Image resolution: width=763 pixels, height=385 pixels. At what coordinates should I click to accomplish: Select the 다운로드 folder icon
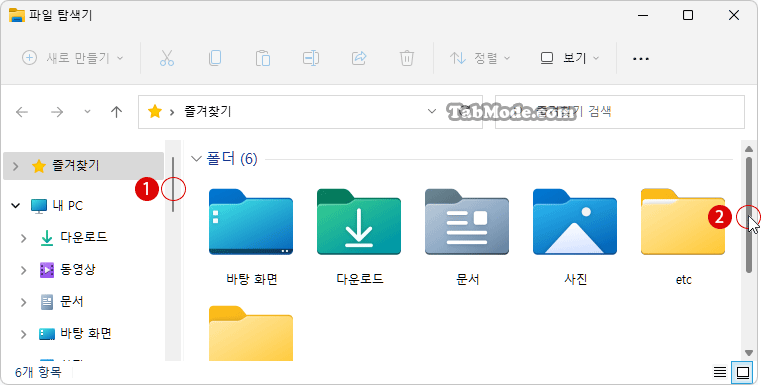(x=359, y=222)
